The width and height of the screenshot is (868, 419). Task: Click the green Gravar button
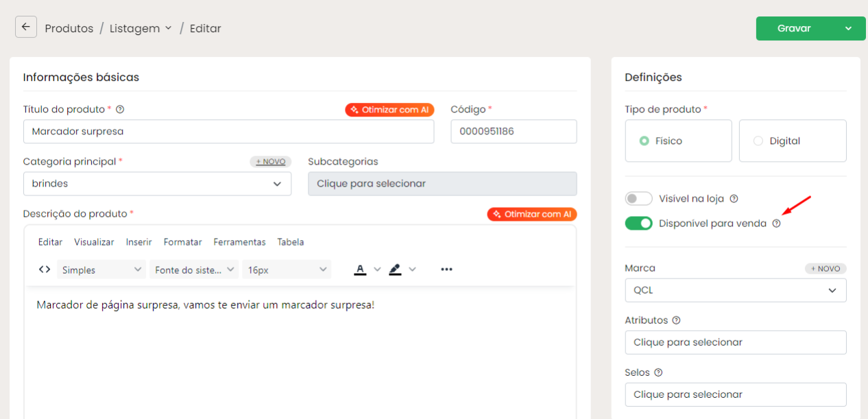(795, 28)
